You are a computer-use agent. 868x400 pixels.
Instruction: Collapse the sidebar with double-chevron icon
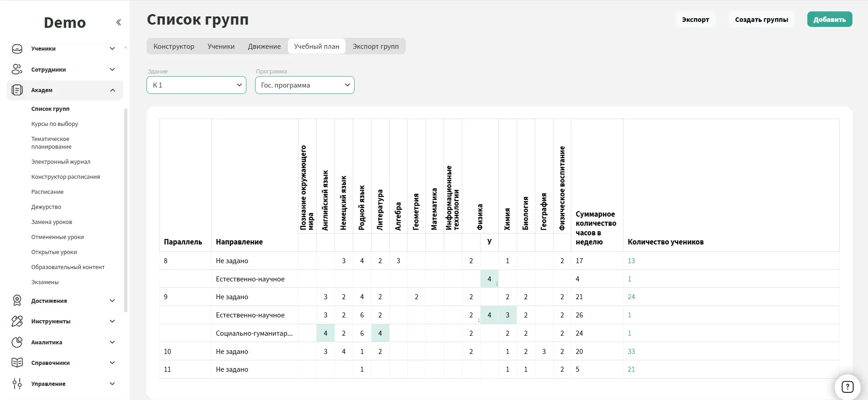(x=119, y=22)
